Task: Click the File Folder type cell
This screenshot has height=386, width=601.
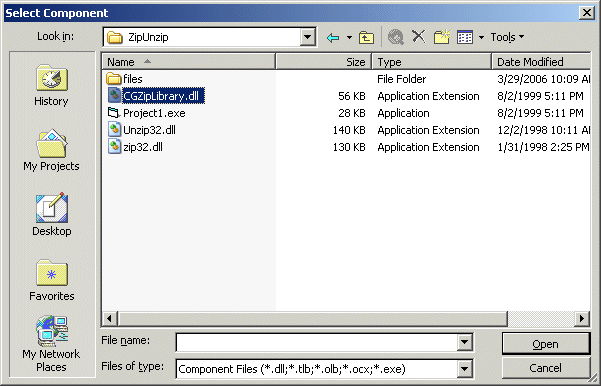Action: 401,79
